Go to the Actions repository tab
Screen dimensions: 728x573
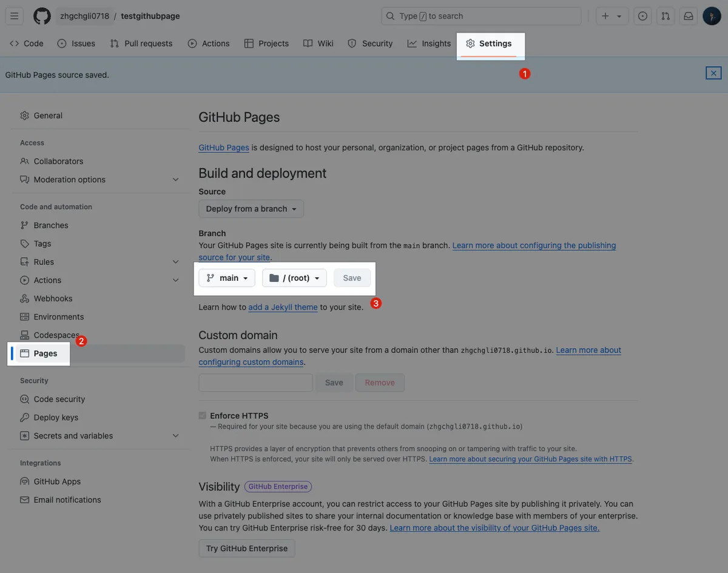209,44
